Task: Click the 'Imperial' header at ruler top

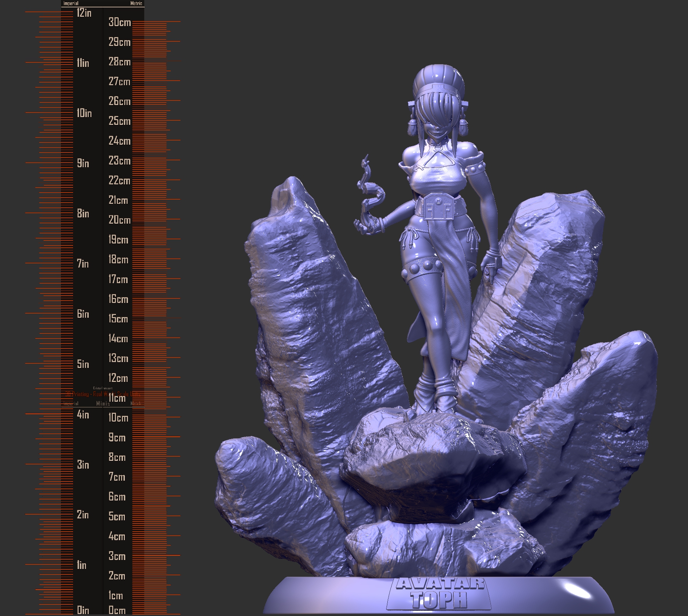Action: [x=71, y=3]
